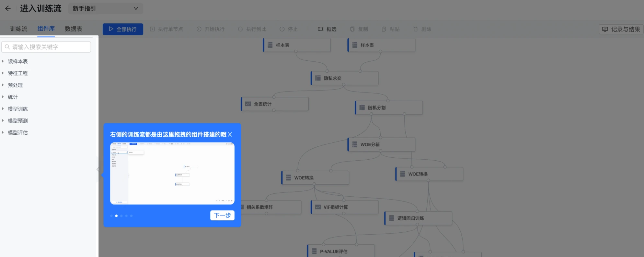Go back using the header arrow

click(x=8, y=8)
